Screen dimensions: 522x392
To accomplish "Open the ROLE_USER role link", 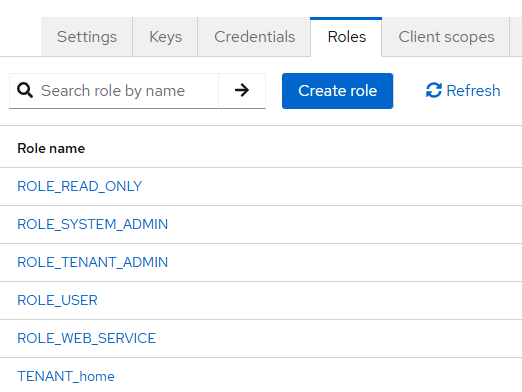I will tap(57, 300).
